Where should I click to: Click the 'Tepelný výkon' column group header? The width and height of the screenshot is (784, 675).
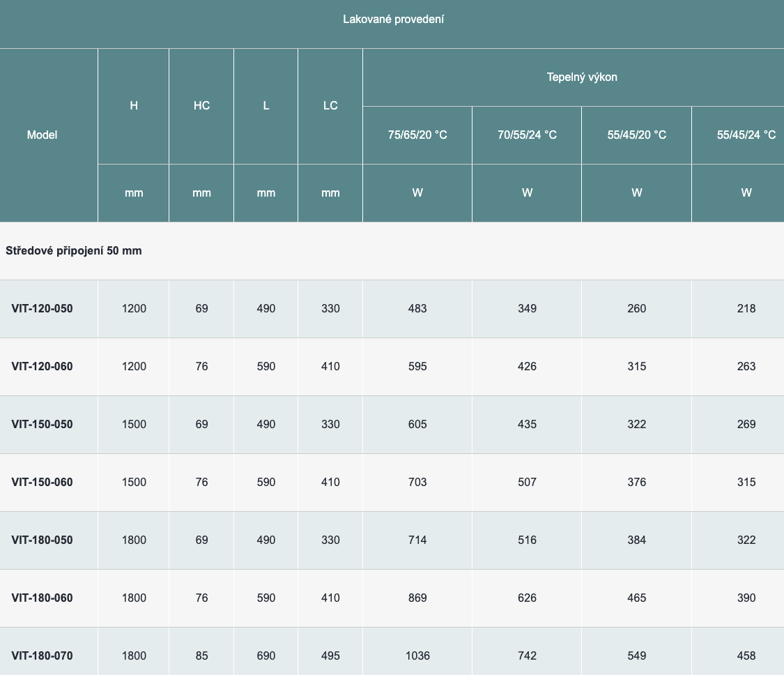[581, 77]
